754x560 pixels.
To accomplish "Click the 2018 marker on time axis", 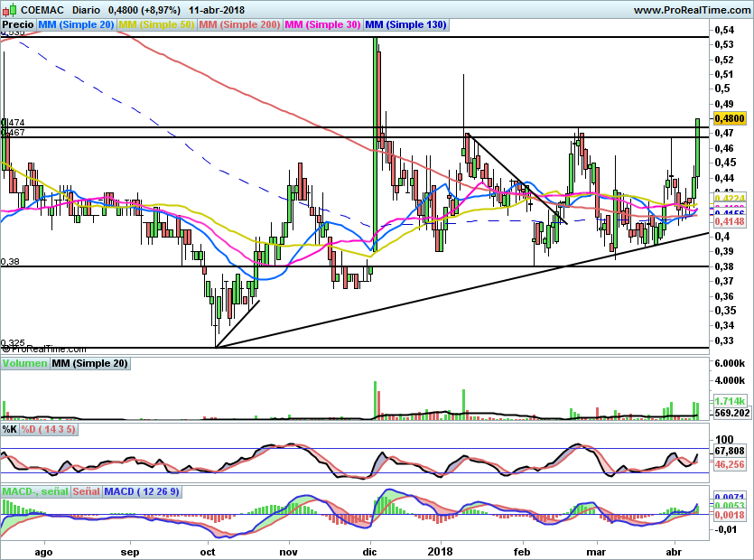I will pos(440,551).
